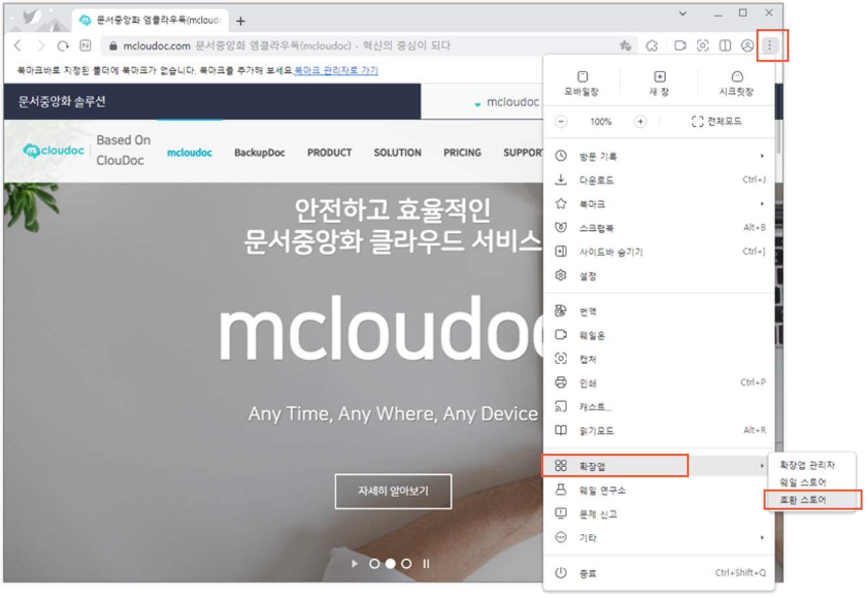Select the first slide indicator dot

point(375,564)
